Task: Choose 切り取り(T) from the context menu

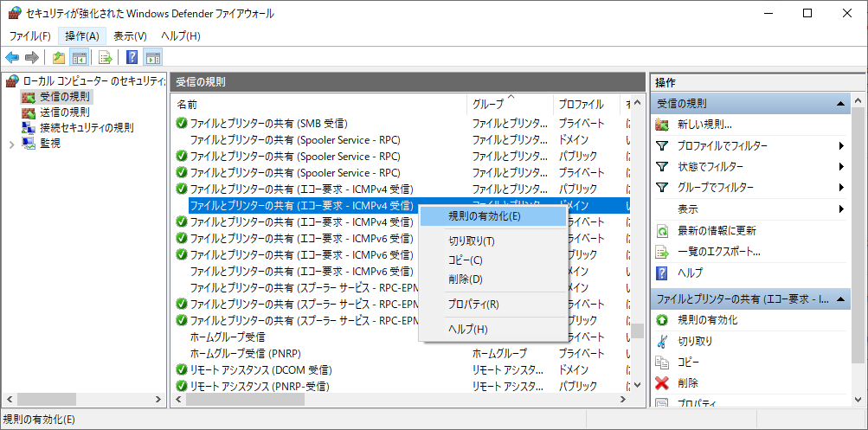Action: tap(493, 241)
